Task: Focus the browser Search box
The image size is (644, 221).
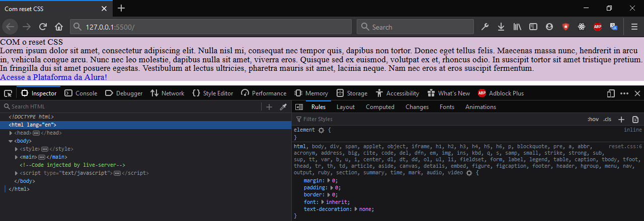Action: point(415,27)
